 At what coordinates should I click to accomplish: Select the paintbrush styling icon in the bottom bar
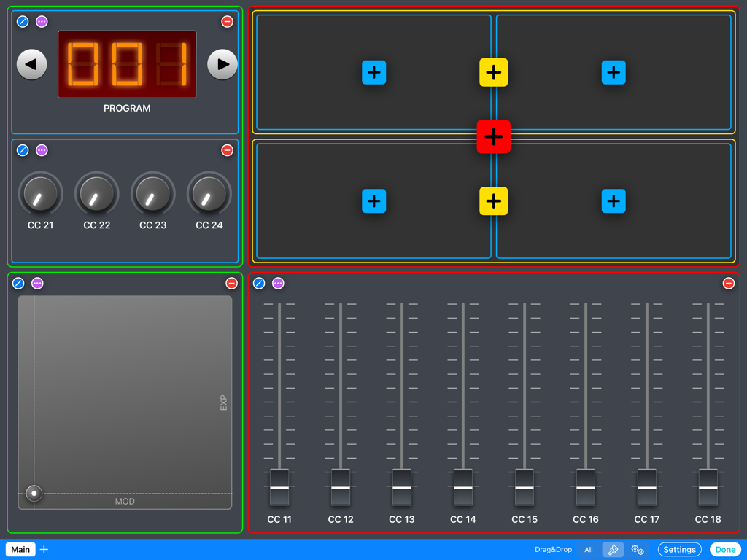click(613, 549)
